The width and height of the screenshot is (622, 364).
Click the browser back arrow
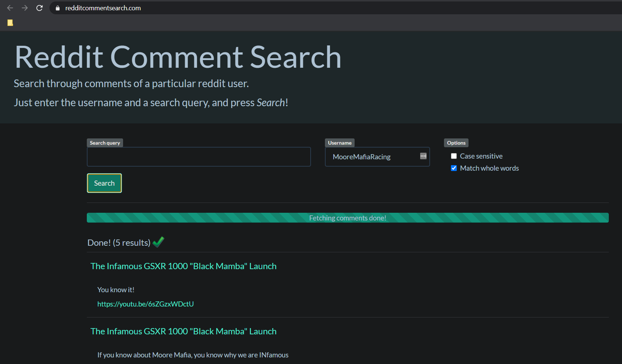[x=10, y=8]
